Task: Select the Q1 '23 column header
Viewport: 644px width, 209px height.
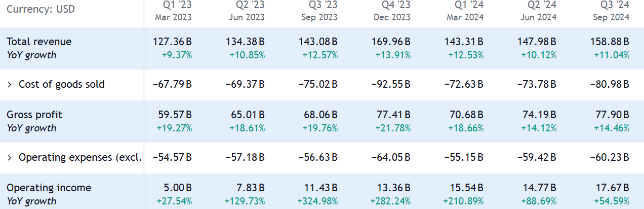Action: point(174,11)
